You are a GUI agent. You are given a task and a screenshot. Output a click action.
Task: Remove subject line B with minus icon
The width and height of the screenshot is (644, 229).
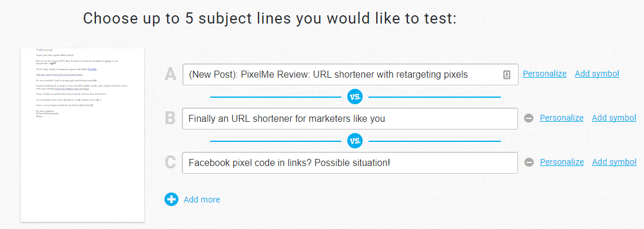coord(529,118)
